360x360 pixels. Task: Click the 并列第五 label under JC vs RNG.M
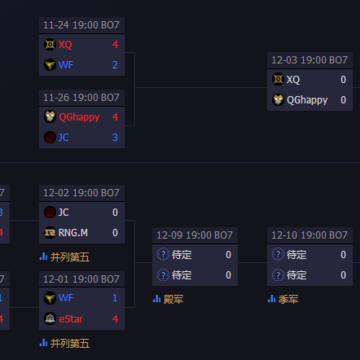click(x=70, y=257)
